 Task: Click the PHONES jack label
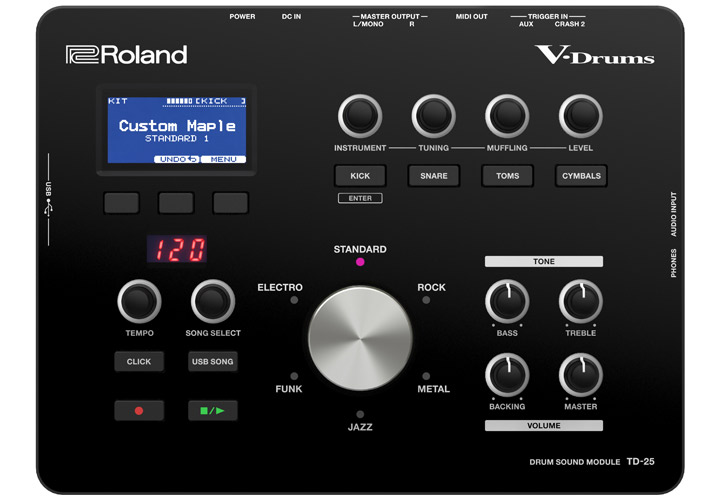click(x=673, y=263)
